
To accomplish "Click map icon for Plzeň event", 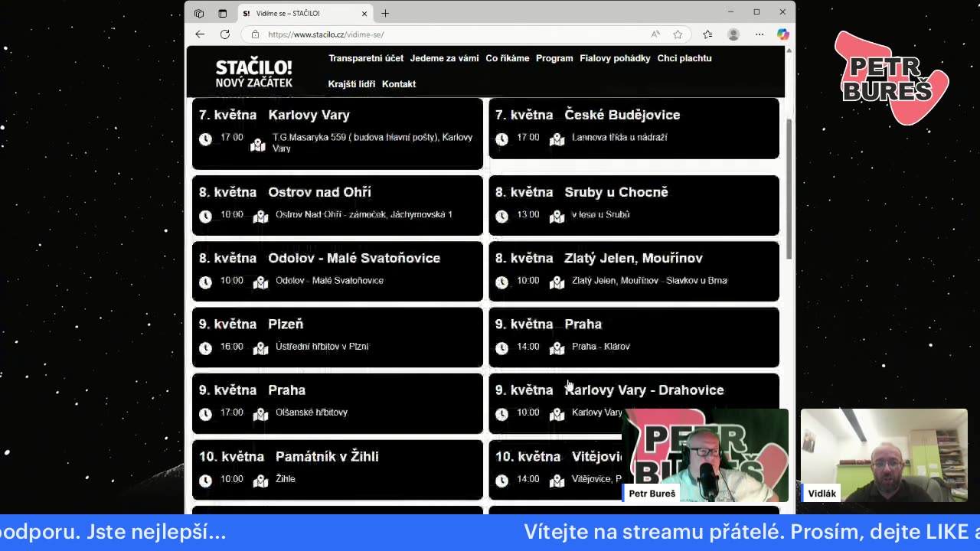I will [261, 348].
